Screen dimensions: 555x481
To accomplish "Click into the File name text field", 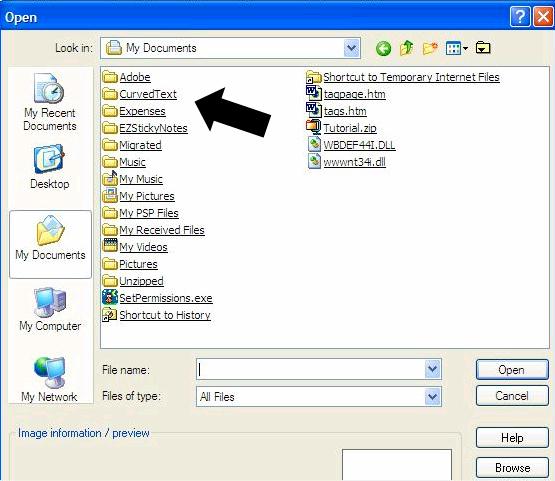I will pos(311,370).
